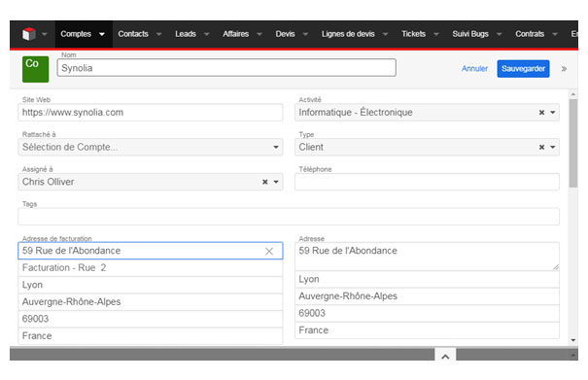Click the green Co account badge
Image resolution: width=588 pixels, height=380 pixels.
(x=36, y=69)
